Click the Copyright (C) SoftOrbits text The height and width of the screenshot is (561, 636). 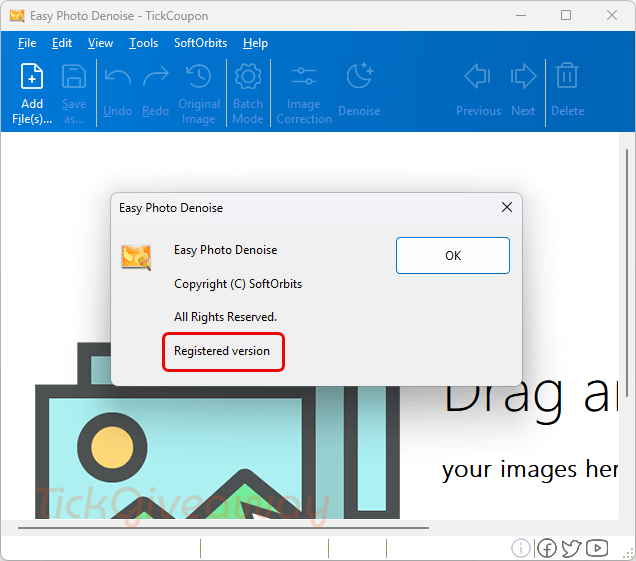click(x=238, y=284)
